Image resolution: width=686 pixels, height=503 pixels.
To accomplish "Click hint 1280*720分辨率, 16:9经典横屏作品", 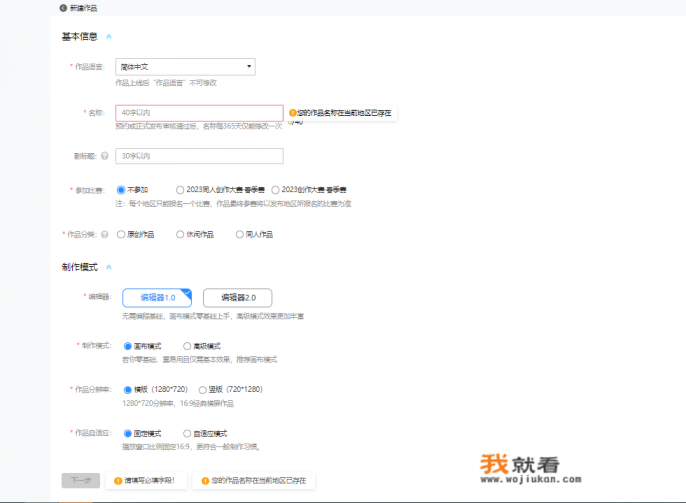I will click(x=178, y=403).
